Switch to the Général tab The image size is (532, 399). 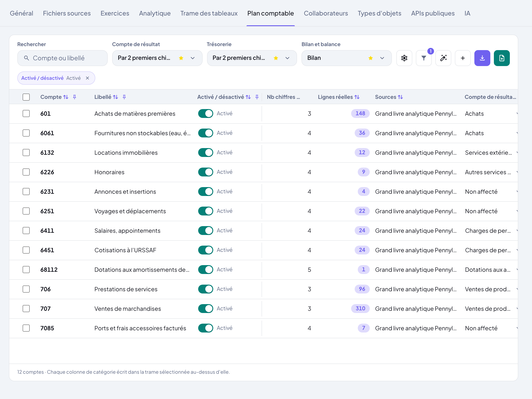tap(22, 13)
